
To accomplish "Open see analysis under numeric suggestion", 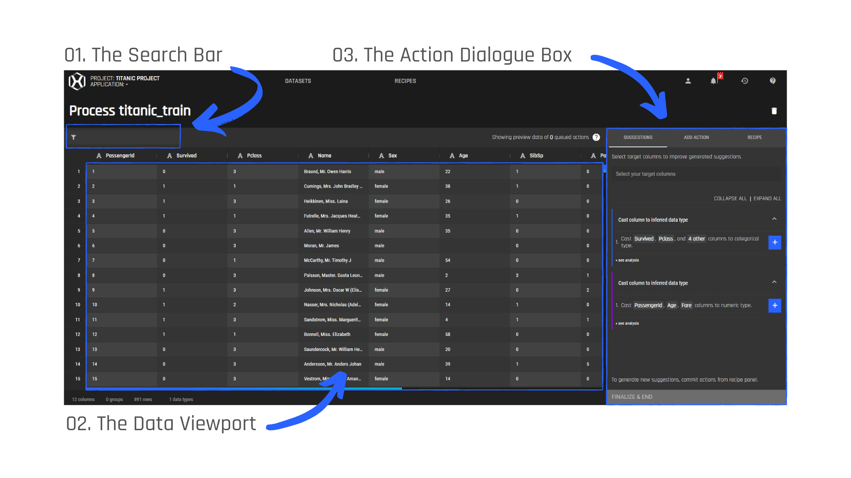I will point(627,323).
